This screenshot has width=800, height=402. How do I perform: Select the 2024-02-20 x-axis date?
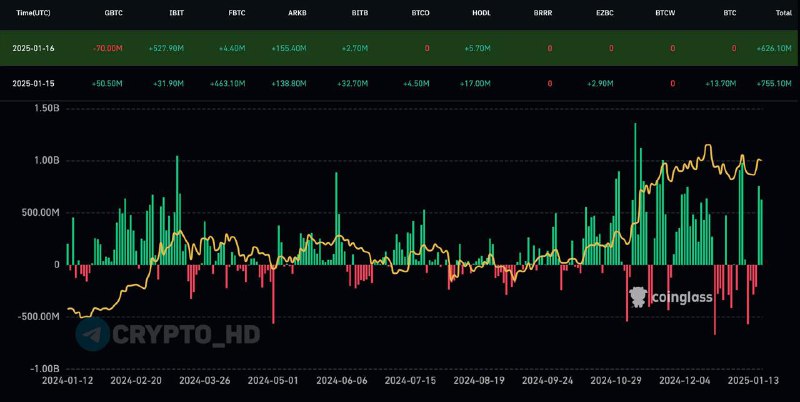pos(136,381)
